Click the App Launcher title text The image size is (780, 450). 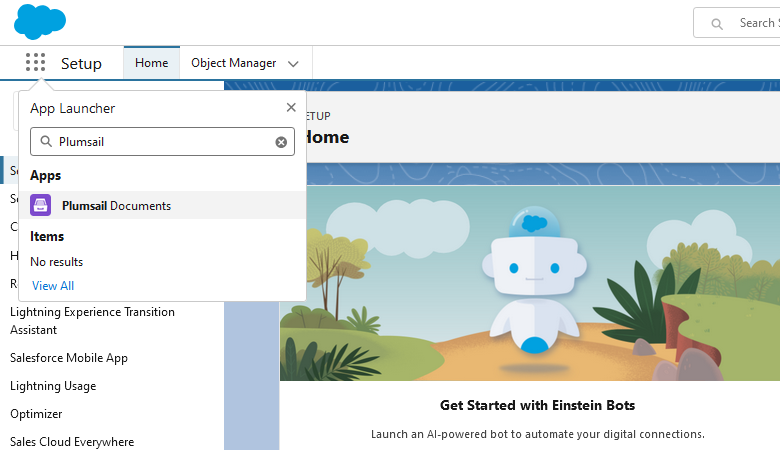pos(72,108)
